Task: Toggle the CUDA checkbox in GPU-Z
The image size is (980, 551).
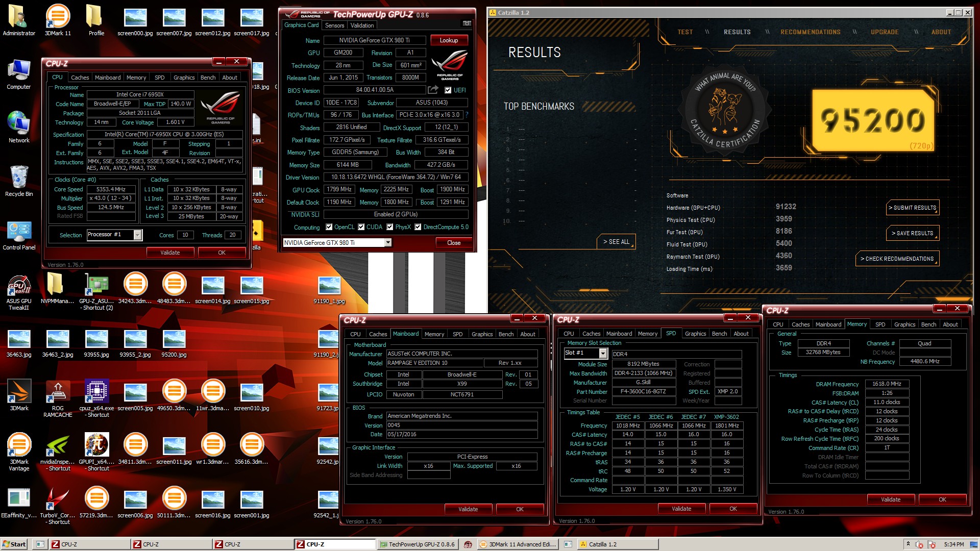Action: (361, 227)
